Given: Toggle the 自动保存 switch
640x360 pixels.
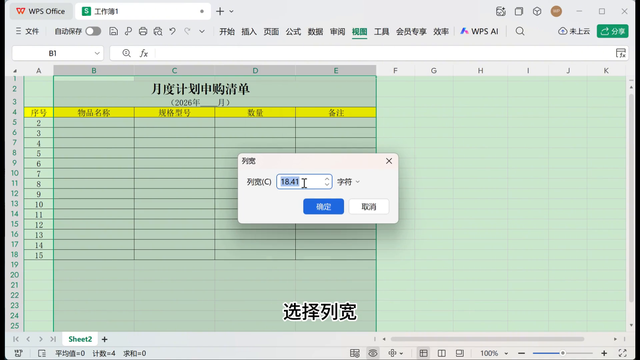Looking at the screenshot, I should click(93, 31).
